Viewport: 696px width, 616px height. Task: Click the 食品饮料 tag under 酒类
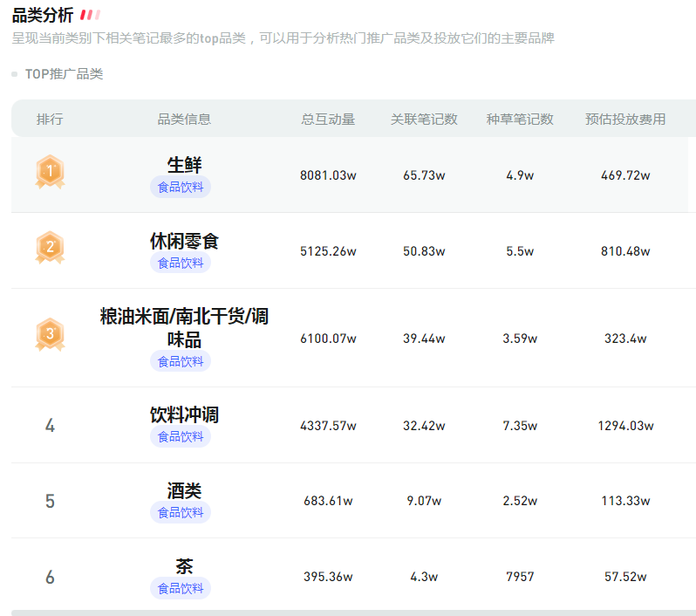(x=181, y=512)
